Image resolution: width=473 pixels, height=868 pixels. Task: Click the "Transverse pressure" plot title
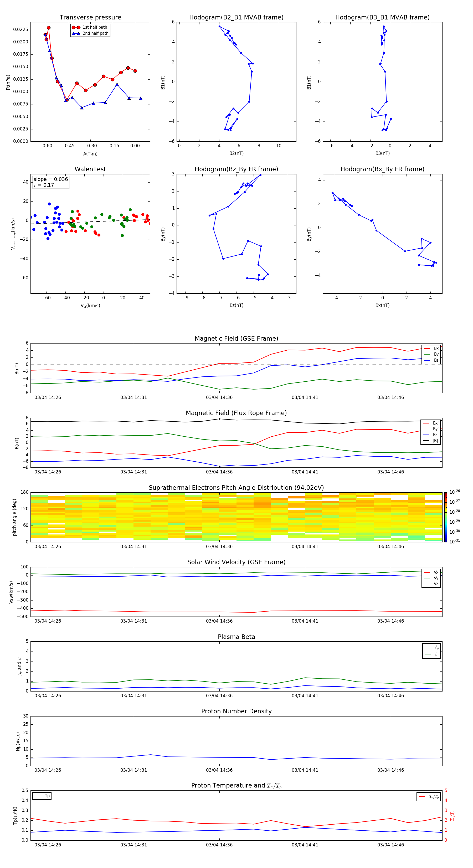pyautogui.click(x=90, y=18)
